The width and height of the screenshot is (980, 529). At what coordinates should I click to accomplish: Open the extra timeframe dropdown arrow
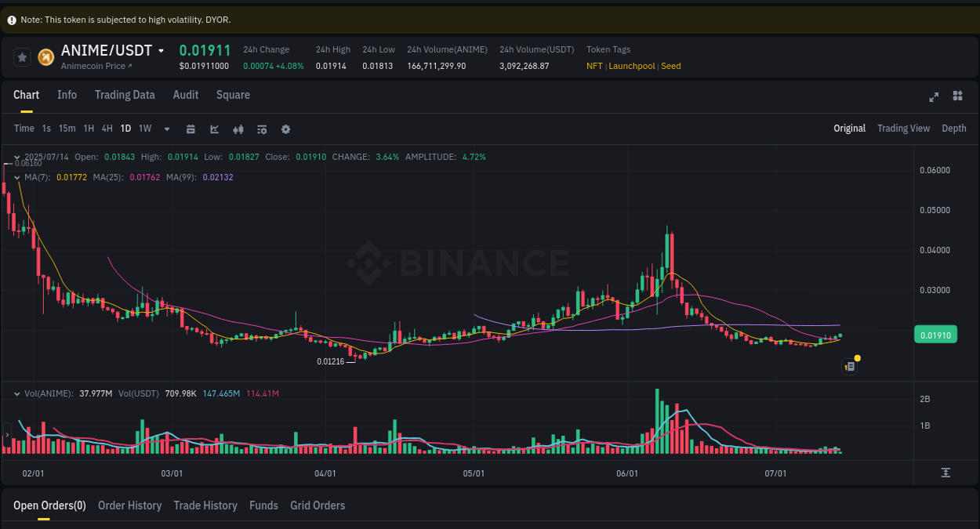click(166, 129)
